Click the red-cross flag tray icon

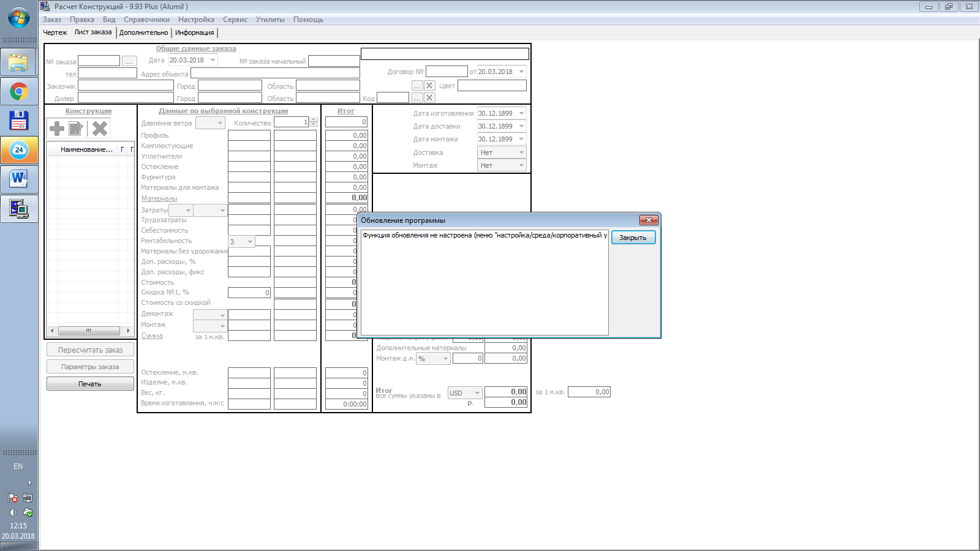[x=12, y=498]
